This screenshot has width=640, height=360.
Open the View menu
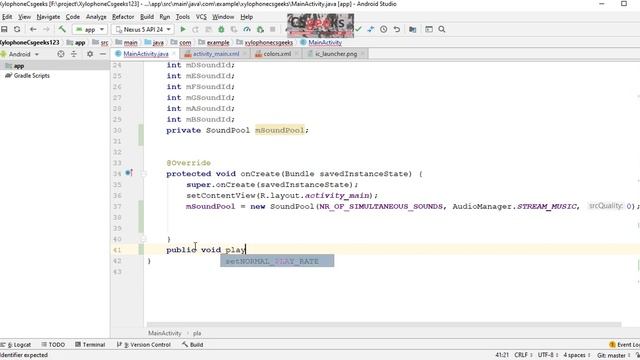click(x=24, y=17)
